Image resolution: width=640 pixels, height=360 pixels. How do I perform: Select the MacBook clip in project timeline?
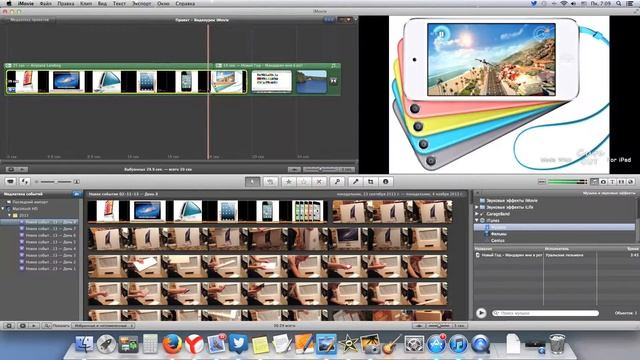pos(67,81)
